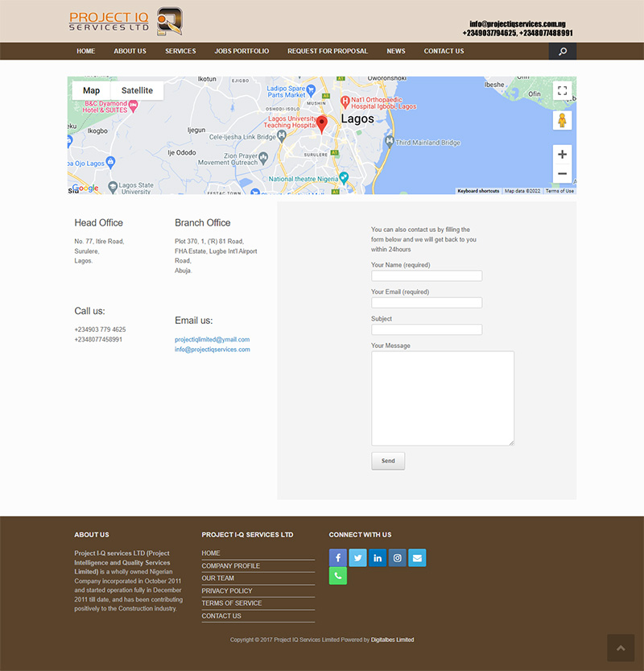Viewport: 644px width, 671px height.
Task: Select Lagos State University map marker
Action: (113, 187)
